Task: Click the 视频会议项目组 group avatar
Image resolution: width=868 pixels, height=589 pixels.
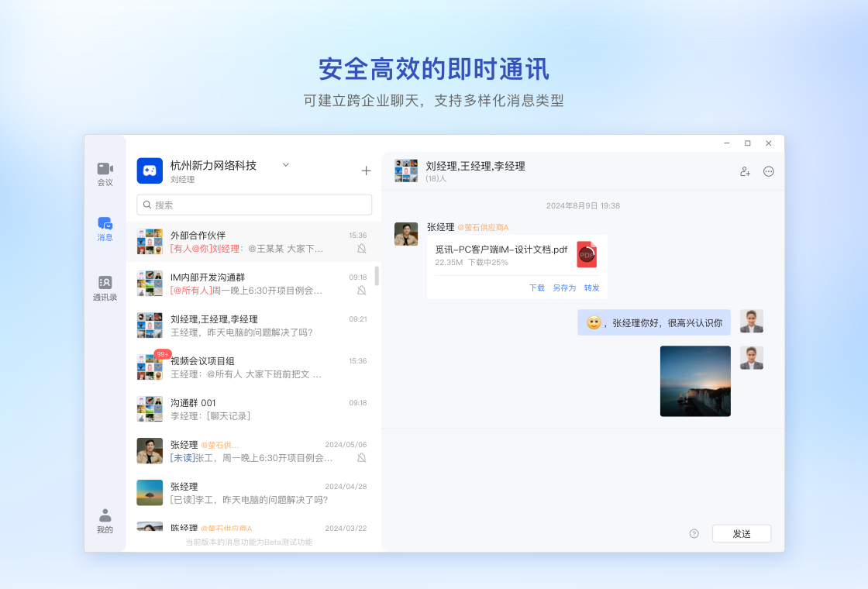Action: coord(150,367)
